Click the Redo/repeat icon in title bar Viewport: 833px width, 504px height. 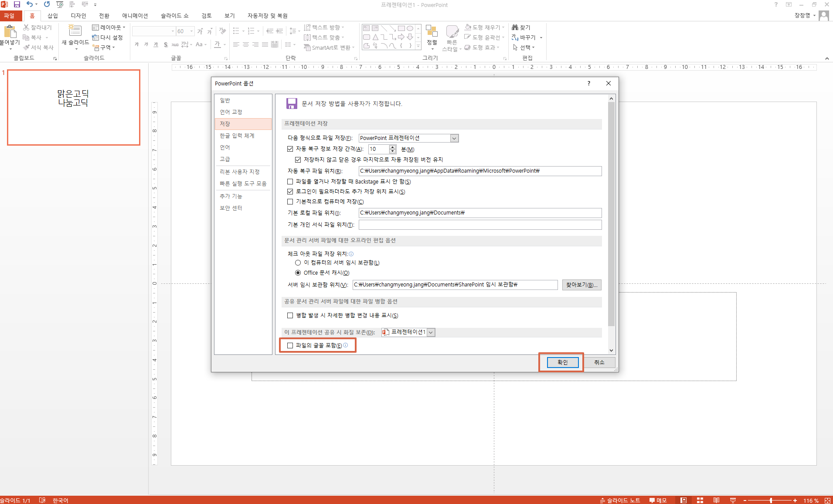(47, 4)
